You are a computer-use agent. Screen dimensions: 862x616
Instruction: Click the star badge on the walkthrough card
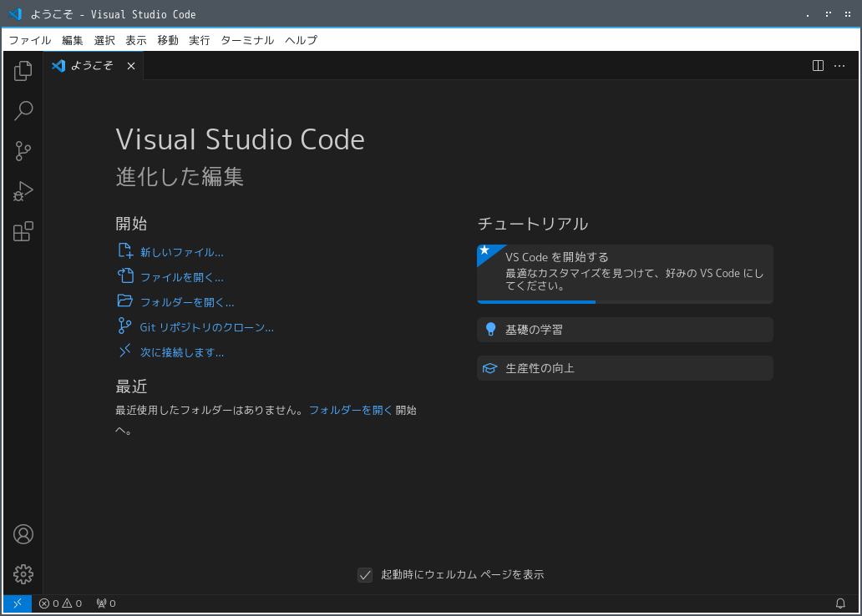484,250
